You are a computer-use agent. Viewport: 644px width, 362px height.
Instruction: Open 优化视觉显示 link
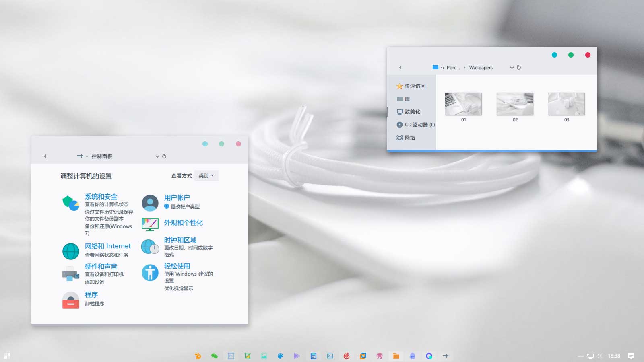pyautogui.click(x=179, y=288)
